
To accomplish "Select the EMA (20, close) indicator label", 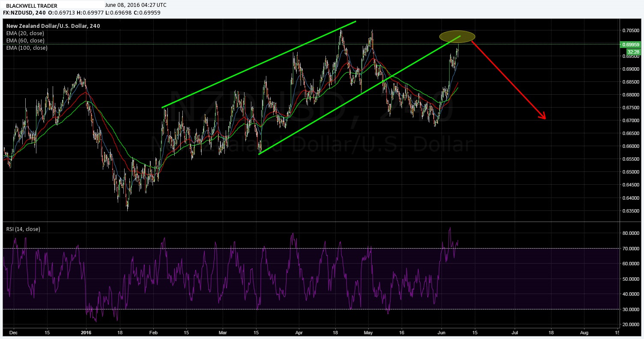I will tap(25, 33).
